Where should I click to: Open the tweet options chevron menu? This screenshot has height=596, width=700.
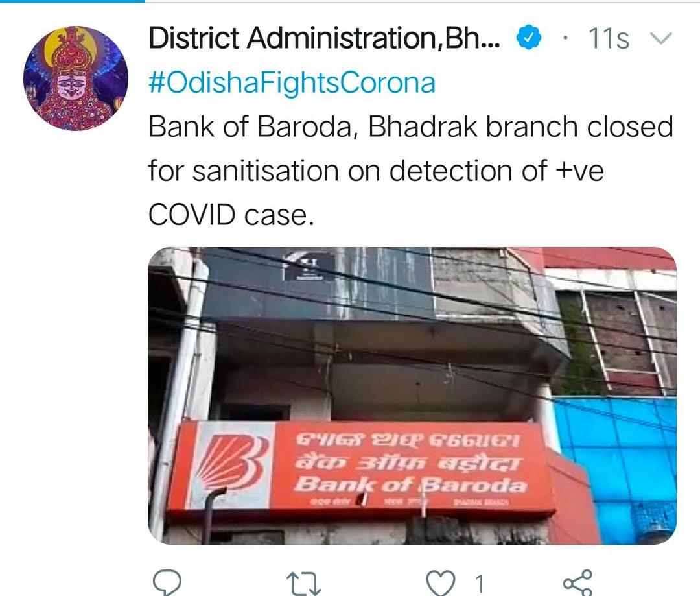(x=660, y=39)
